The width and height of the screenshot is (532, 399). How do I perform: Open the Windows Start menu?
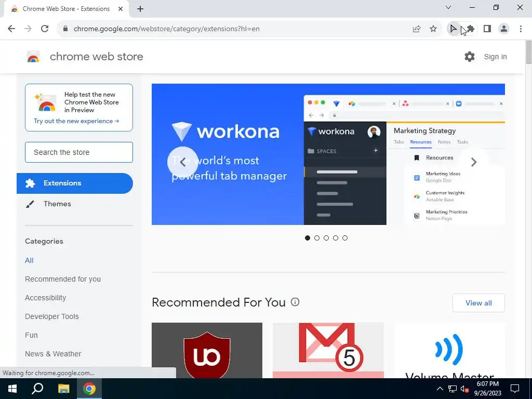[12, 389]
